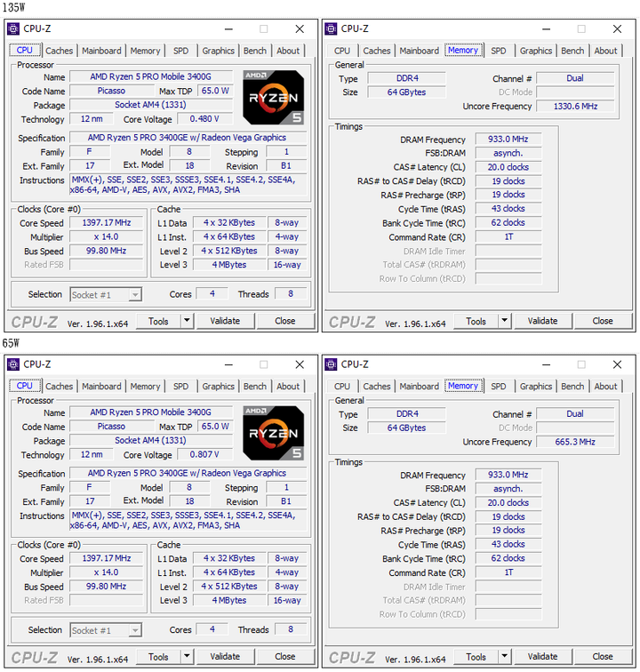
Task: Open the About tab in the 65W Memory window
Action: 605,386
